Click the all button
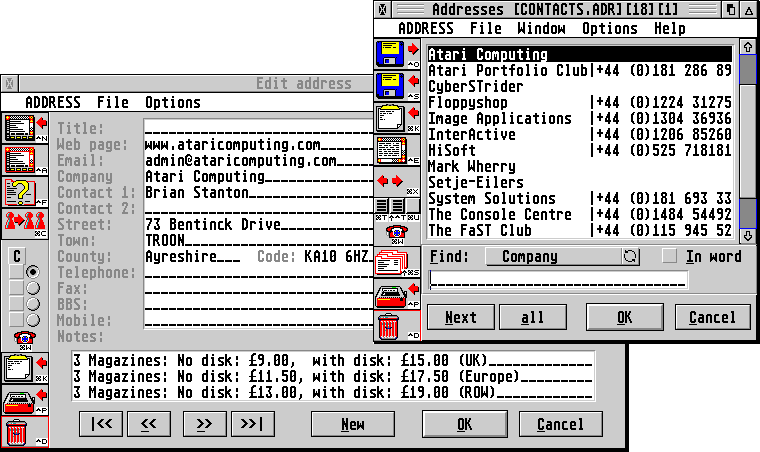 pyautogui.click(x=533, y=317)
